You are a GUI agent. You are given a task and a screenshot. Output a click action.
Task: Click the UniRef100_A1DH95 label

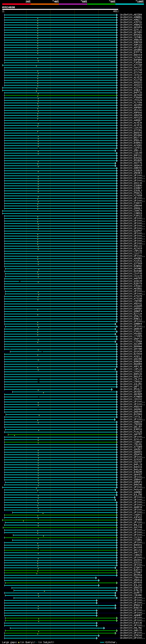(131, 306)
